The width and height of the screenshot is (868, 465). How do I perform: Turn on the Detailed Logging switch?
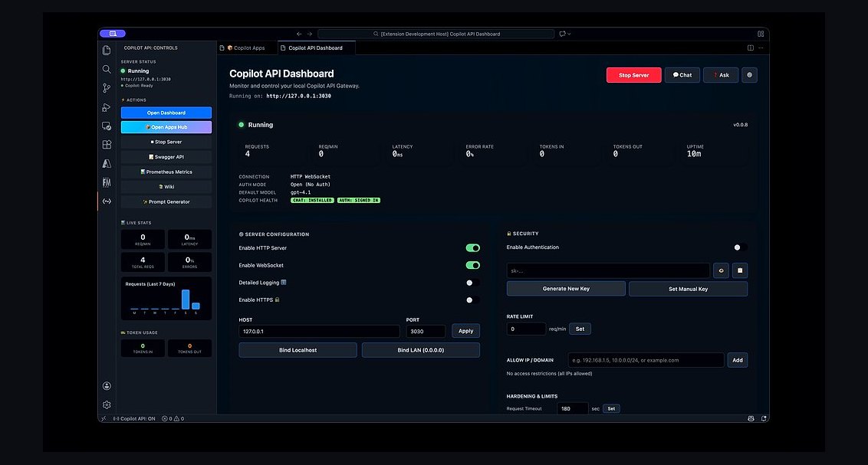pos(473,283)
